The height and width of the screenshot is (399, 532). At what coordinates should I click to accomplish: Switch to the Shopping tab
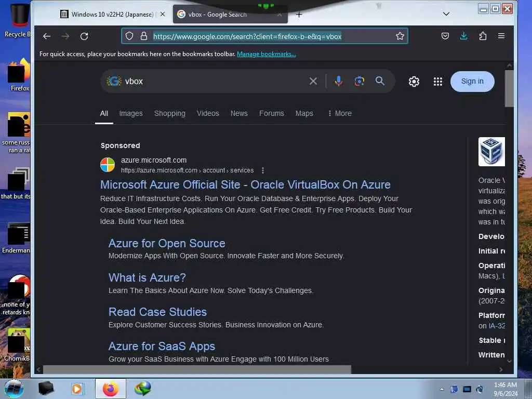[x=170, y=113]
